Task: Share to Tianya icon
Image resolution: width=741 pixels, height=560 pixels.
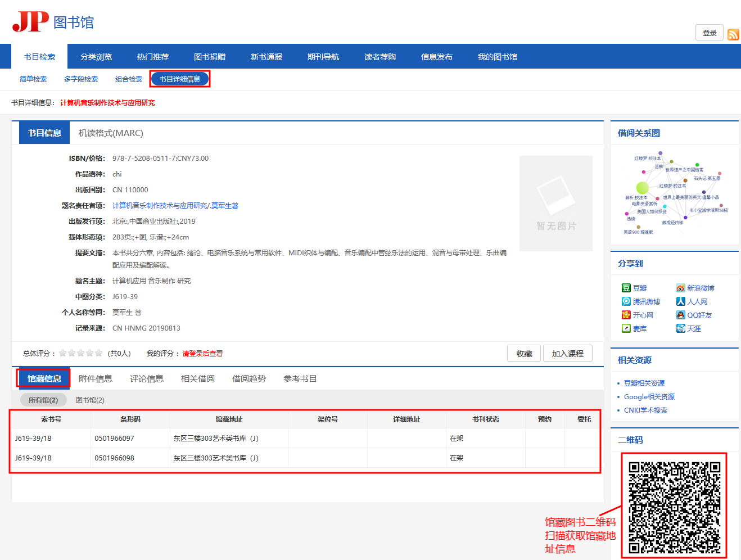Action: point(681,328)
